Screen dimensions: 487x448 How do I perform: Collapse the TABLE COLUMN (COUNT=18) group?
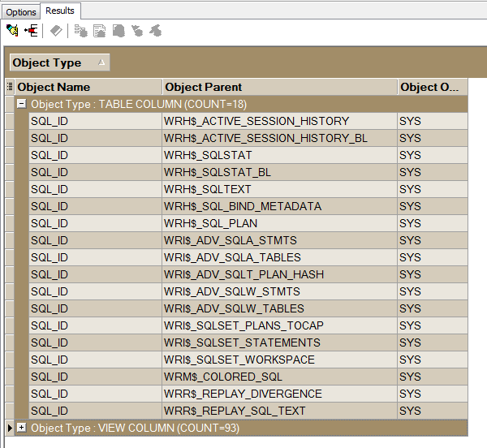pos(22,104)
